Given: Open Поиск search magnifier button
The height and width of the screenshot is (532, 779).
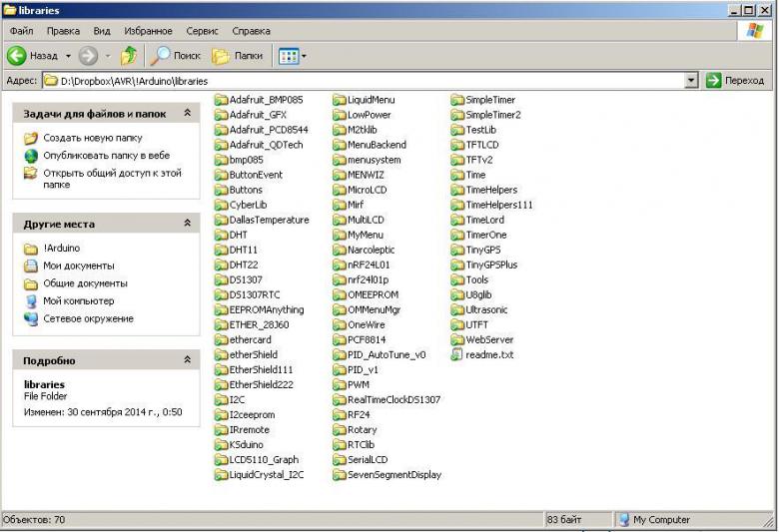Looking at the screenshot, I should pyautogui.click(x=176, y=56).
